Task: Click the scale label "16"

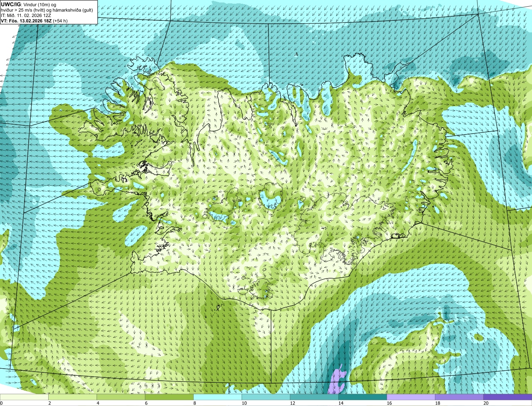Action: pyautogui.click(x=389, y=403)
